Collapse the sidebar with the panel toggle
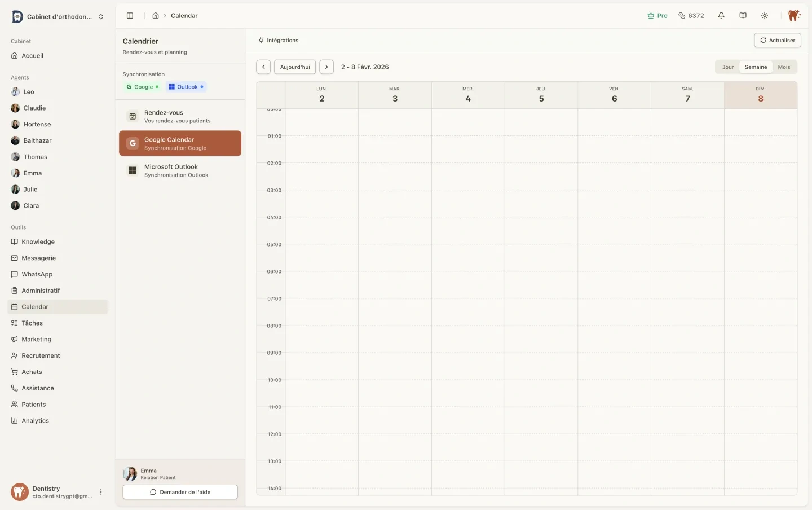This screenshot has width=812, height=510. [130, 15]
